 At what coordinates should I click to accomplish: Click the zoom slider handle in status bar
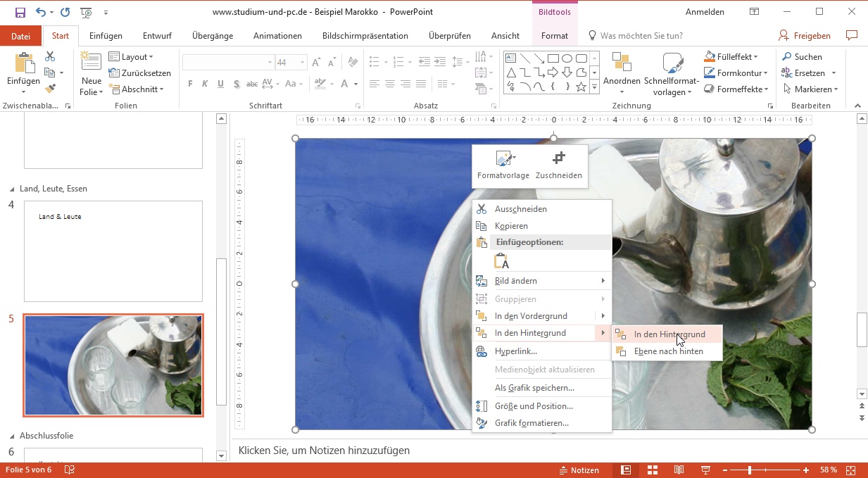tap(750, 470)
